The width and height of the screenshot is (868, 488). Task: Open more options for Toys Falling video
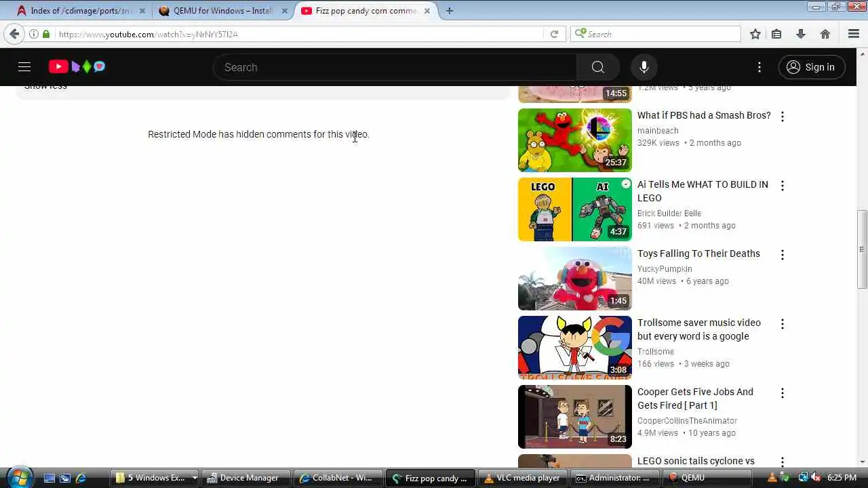click(x=782, y=255)
